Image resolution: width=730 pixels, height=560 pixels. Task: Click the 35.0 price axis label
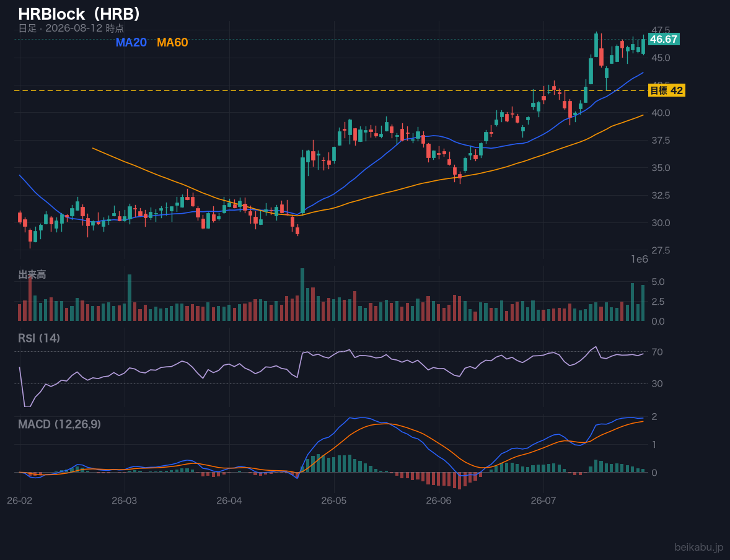coord(661,168)
